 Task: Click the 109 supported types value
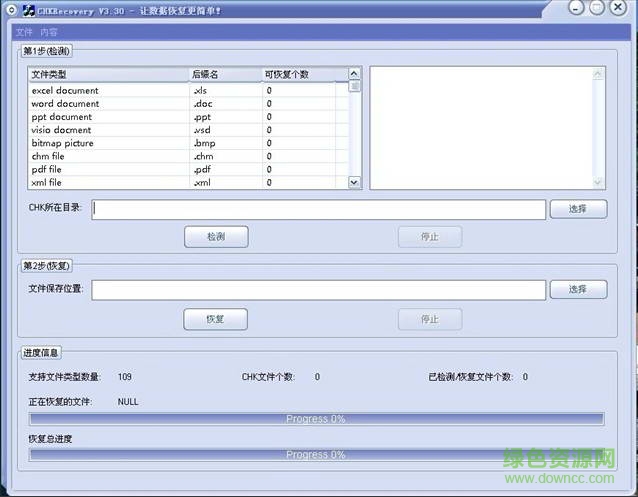click(125, 377)
